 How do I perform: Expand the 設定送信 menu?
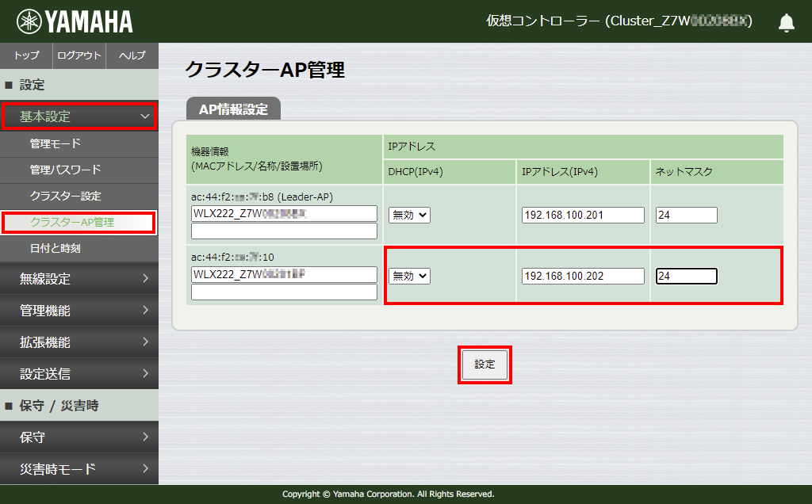tap(79, 374)
